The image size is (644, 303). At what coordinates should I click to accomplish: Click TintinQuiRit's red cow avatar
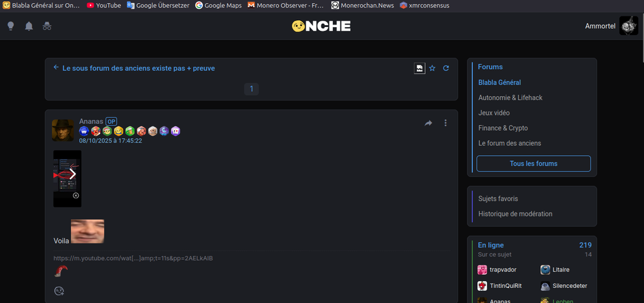tap(482, 286)
